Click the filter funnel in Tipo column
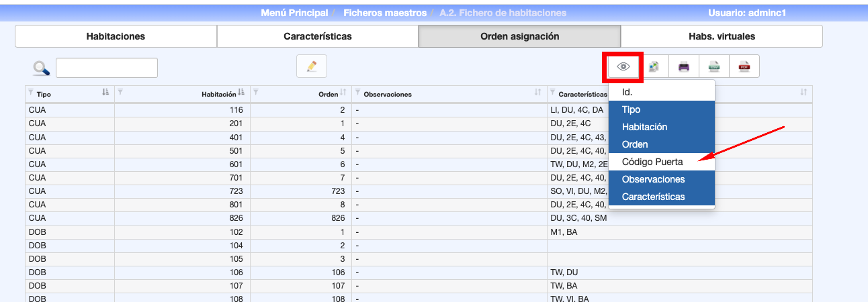Image resolution: width=868 pixels, height=302 pixels. tap(30, 93)
